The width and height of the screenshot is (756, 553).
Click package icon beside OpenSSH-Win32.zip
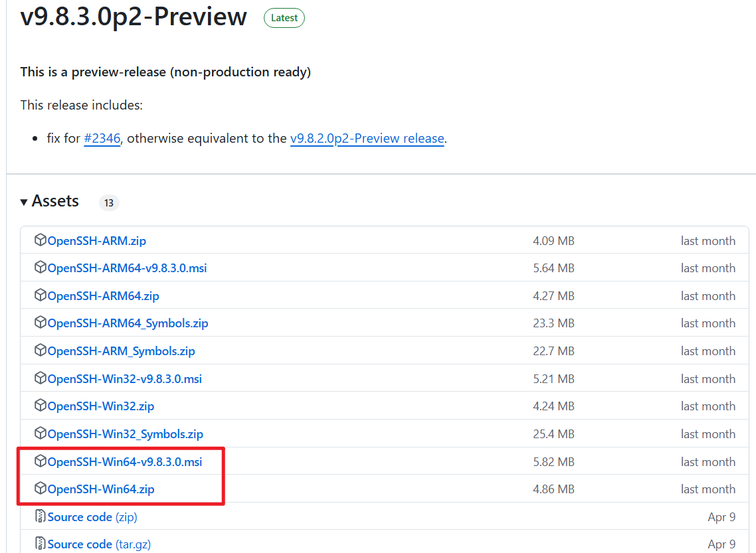point(40,406)
